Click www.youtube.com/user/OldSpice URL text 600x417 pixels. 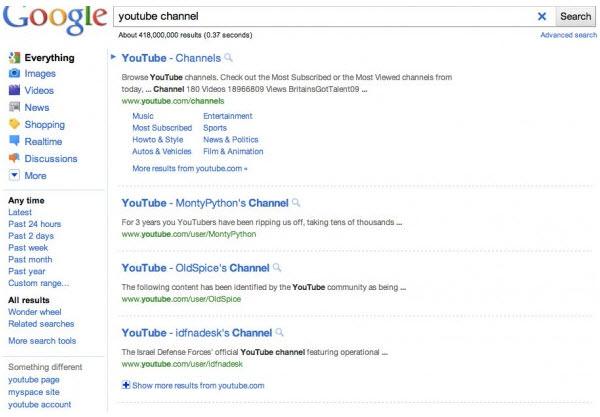(x=181, y=299)
